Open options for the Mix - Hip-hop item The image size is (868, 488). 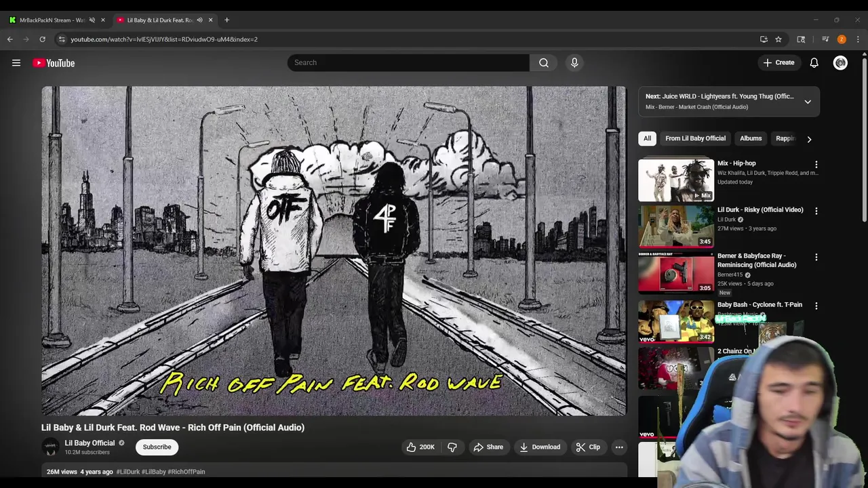click(816, 165)
